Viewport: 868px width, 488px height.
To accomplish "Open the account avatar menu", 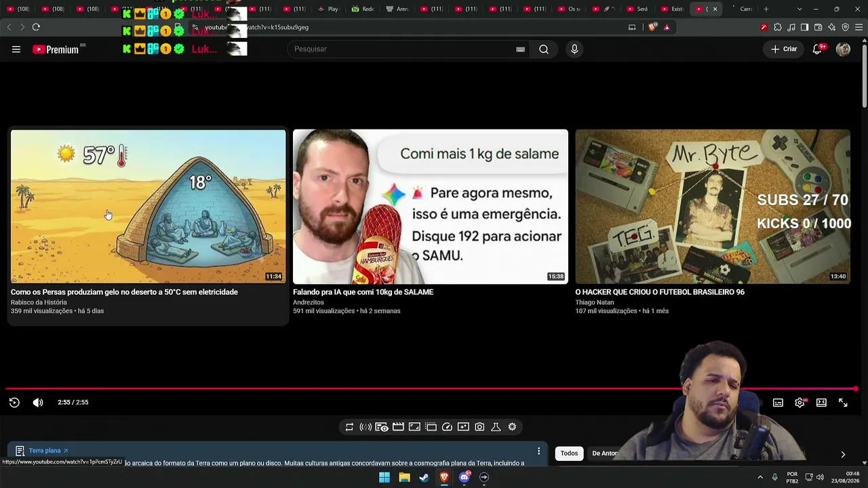I will coord(843,49).
